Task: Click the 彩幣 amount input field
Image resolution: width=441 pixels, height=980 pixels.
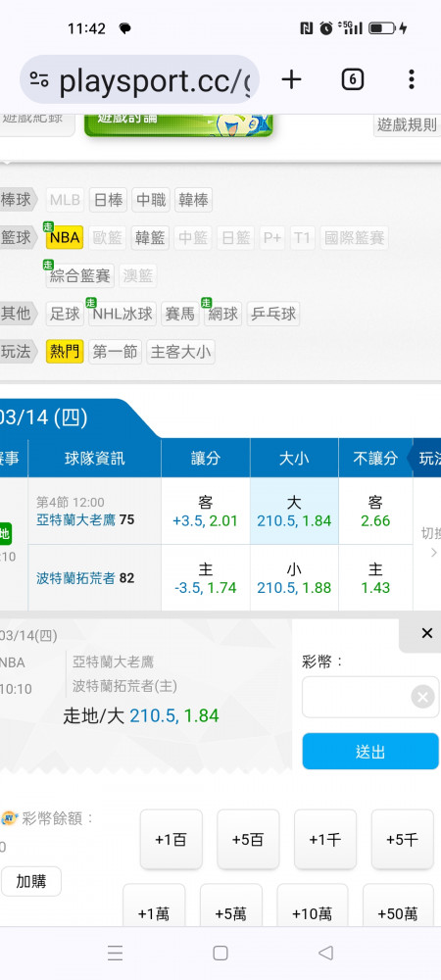Action: pyautogui.click(x=370, y=697)
